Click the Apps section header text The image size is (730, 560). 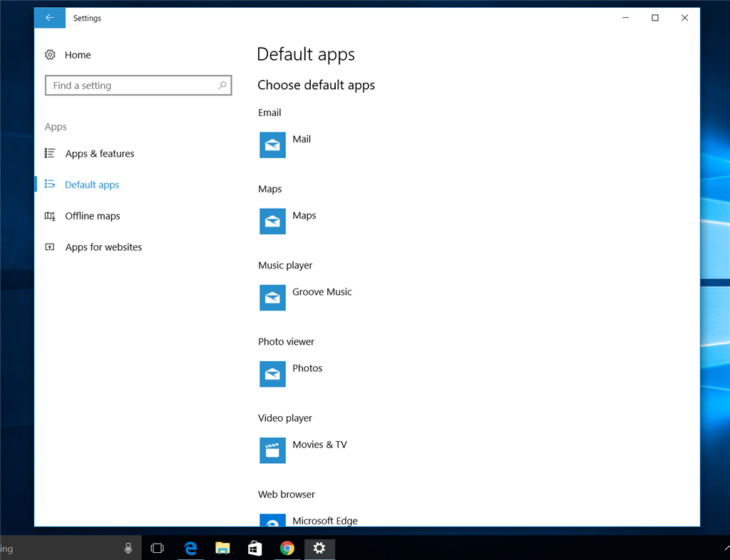click(x=56, y=127)
